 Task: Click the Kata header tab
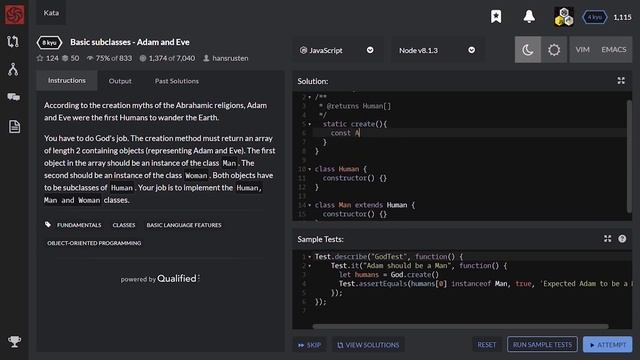[x=51, y=13]
